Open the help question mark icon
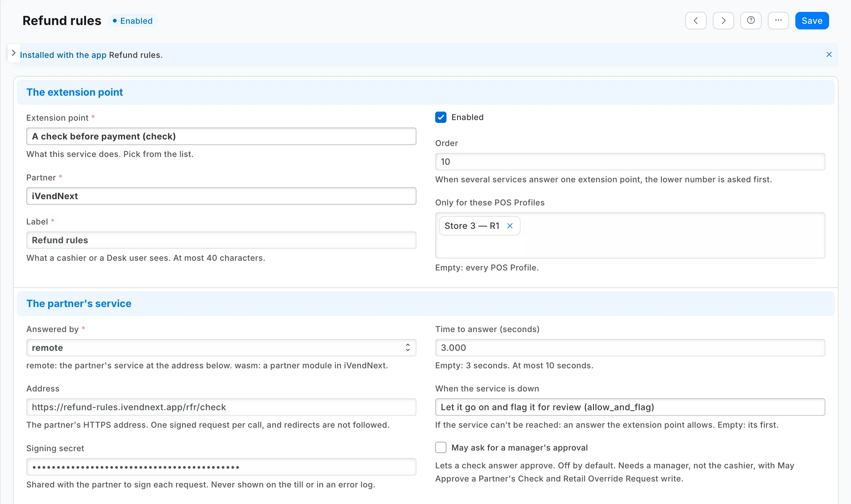 (x=750, y=21)
